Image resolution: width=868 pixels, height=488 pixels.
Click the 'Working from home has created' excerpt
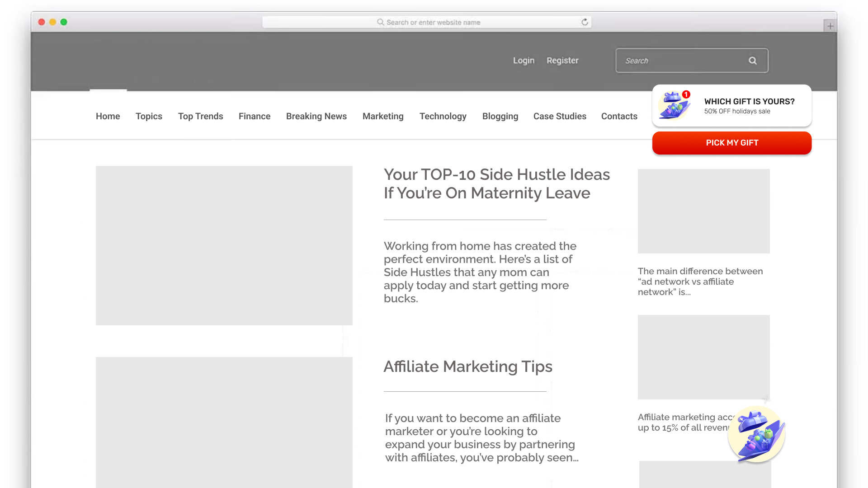pos(480,272)
